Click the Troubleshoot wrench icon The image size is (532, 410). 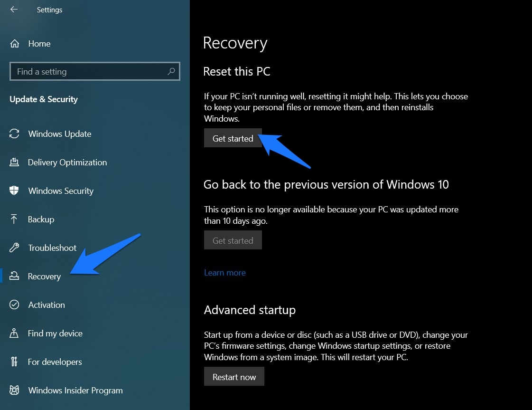pyautogui.click(x=14, y=248)
